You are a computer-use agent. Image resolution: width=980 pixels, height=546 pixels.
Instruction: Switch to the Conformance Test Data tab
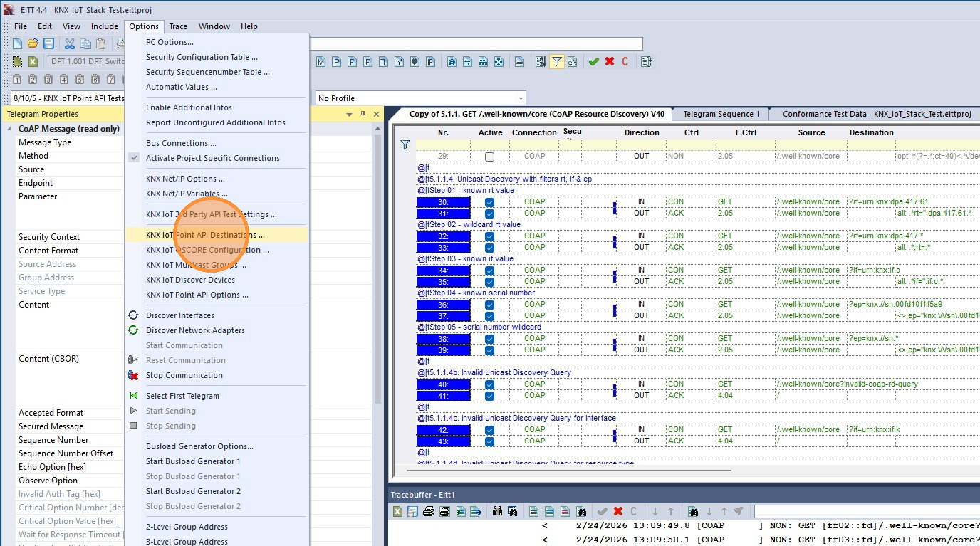point(877,114)
